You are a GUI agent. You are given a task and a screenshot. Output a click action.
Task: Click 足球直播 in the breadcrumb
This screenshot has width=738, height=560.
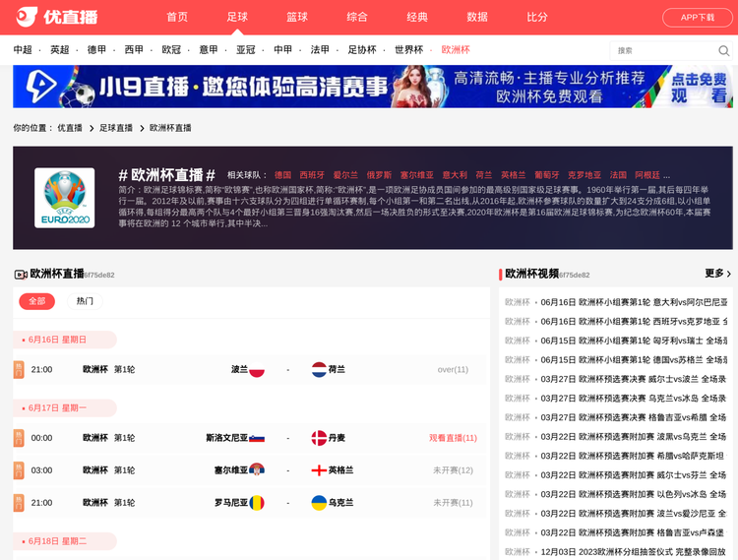115,128
